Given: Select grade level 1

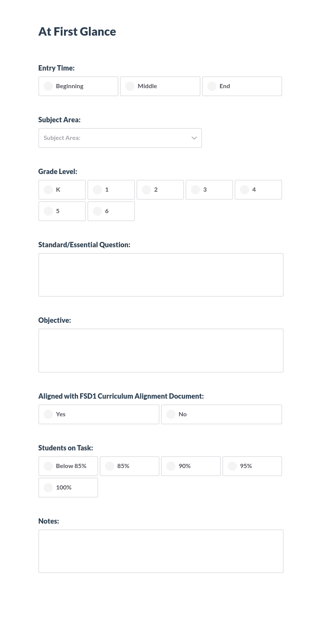Looking at the screenshot, I should (111, 190).
